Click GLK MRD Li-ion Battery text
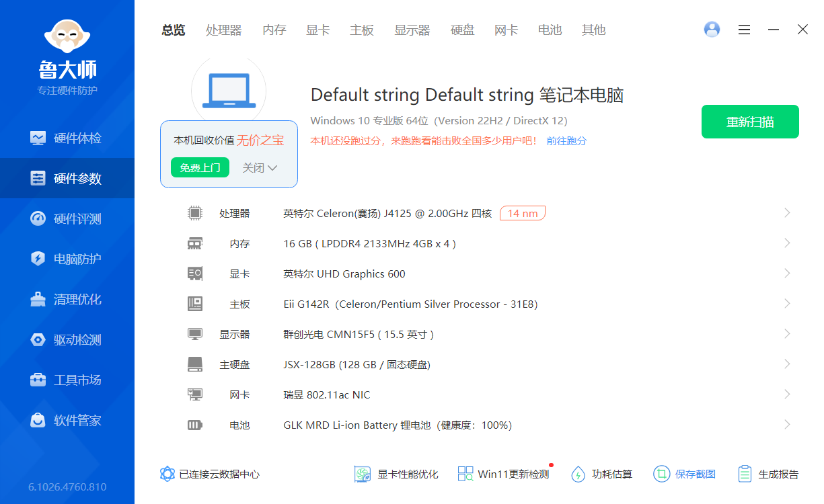 pyautogui.click(x=398, y=425)
